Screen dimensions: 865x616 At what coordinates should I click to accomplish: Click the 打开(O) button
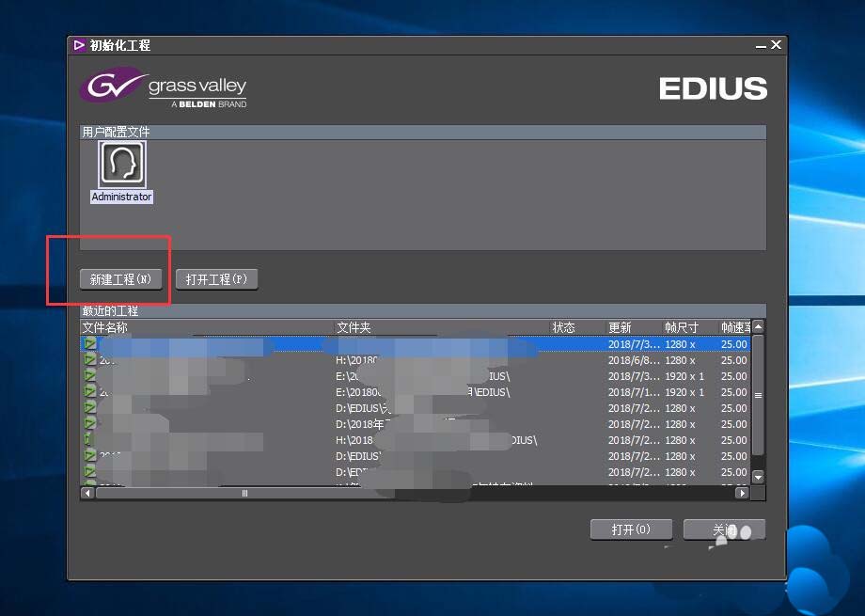[x=631, y=529]
